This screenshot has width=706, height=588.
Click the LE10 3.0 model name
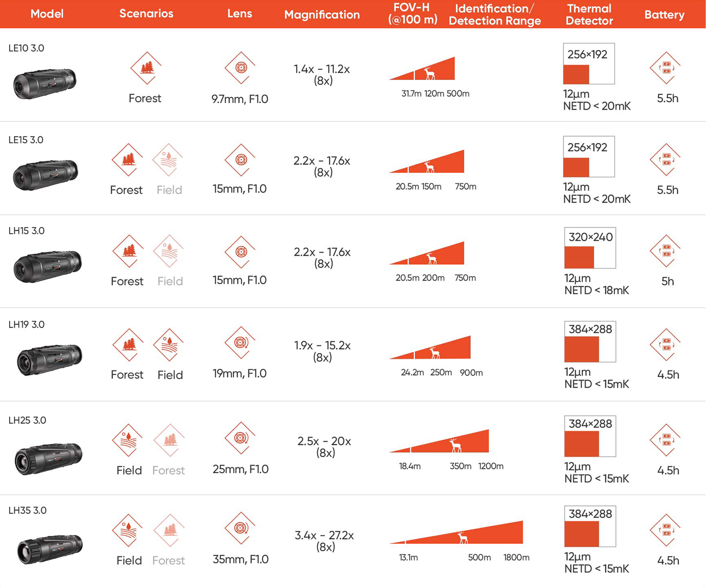26,48
